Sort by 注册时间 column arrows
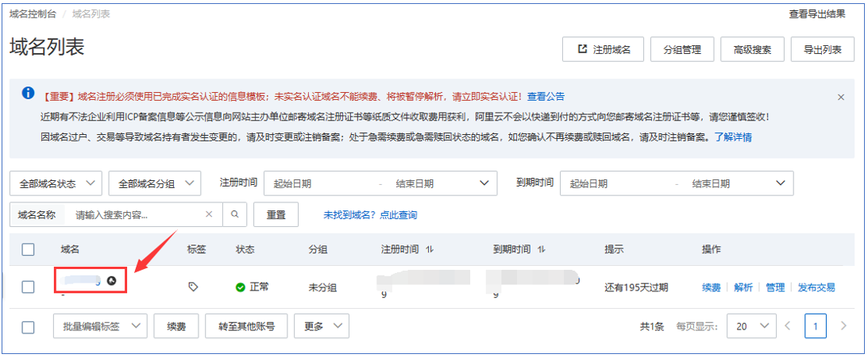The image size is (868, 358). [x=430, y=249]
